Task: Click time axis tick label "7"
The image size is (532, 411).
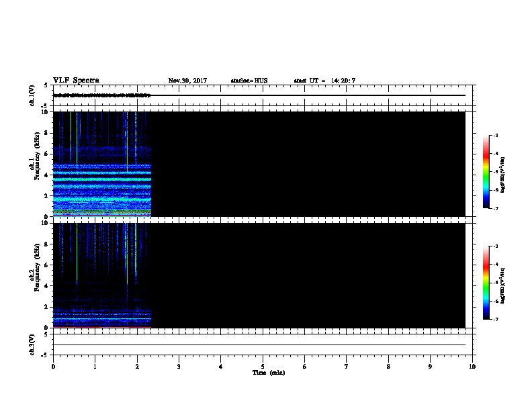Action: [x=347, y=366]
